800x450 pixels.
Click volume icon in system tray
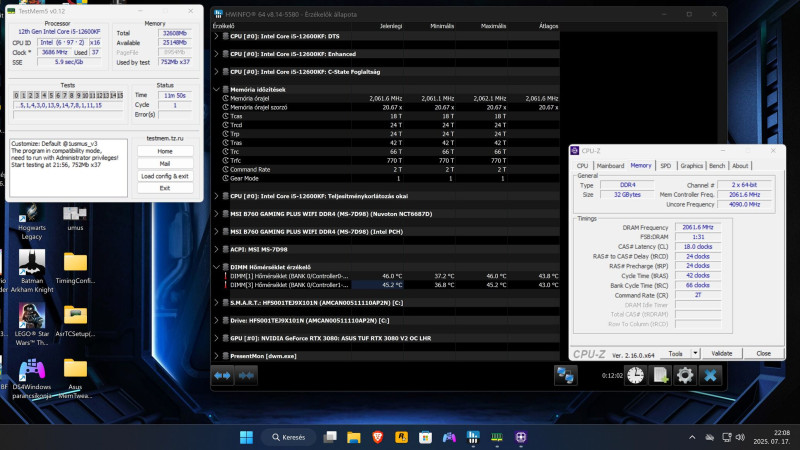coord(740,437)
